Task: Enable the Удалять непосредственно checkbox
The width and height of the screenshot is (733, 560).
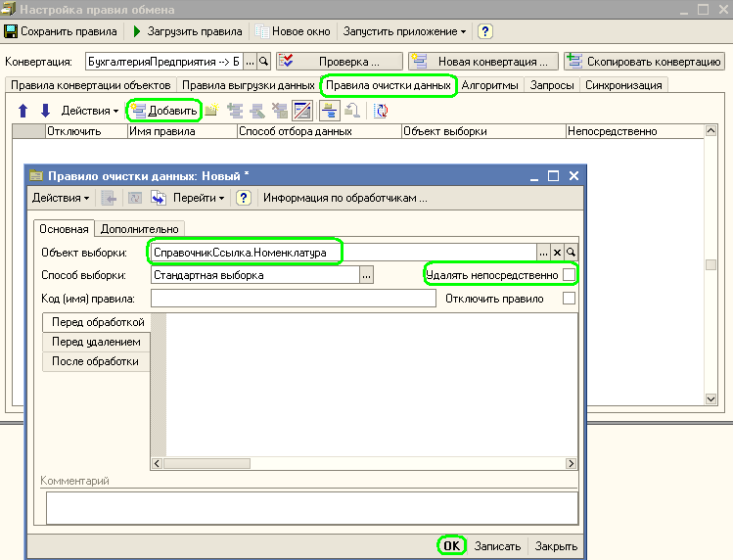Action: 569,275
